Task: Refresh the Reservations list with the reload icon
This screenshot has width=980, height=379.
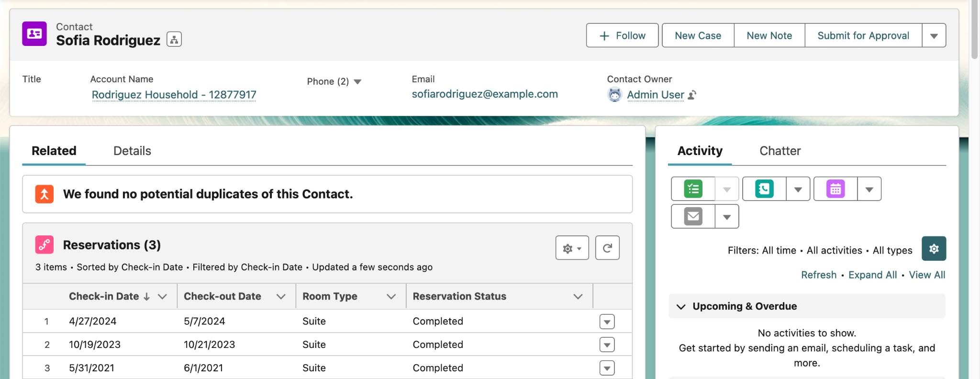Action: 607,248
